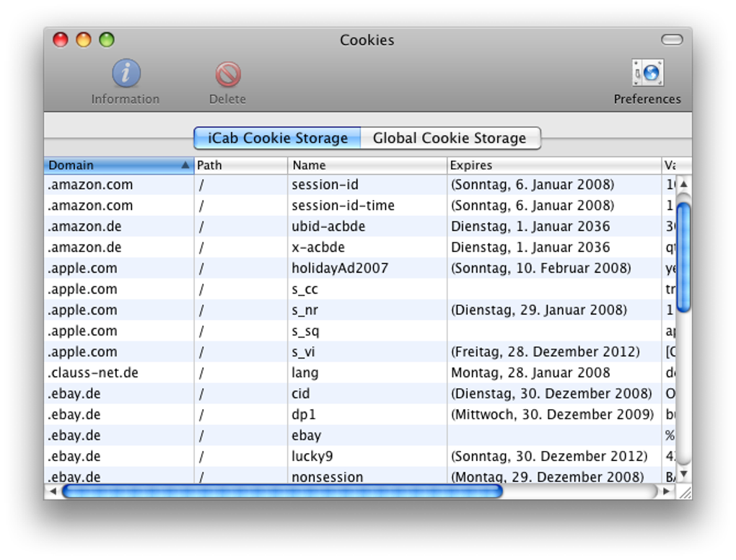736x560 pixels.
Task: Select the x-acbde cookie row
Action: tap(360, 248)
